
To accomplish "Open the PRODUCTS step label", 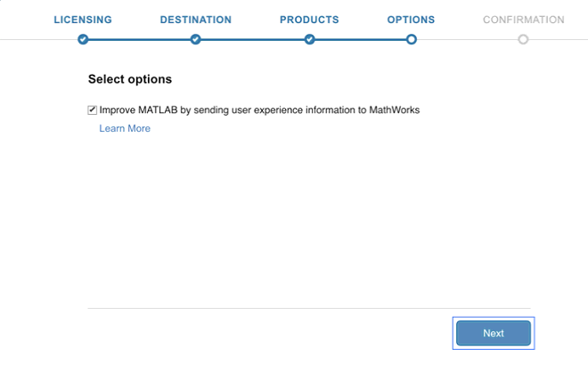I will pyautogui.click(x=309, y=20).
